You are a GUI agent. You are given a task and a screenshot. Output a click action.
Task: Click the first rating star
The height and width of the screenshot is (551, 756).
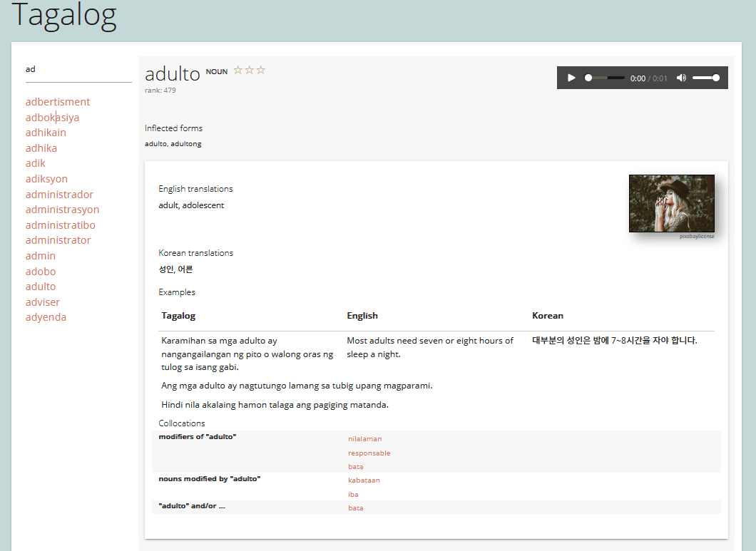pos(239,70)
